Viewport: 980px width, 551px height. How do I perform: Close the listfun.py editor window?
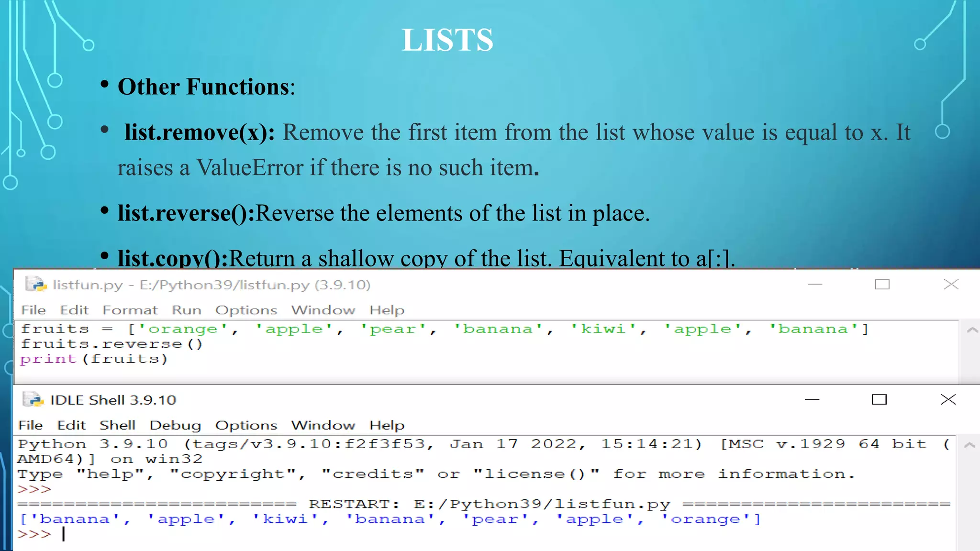(x=951, y=284)
